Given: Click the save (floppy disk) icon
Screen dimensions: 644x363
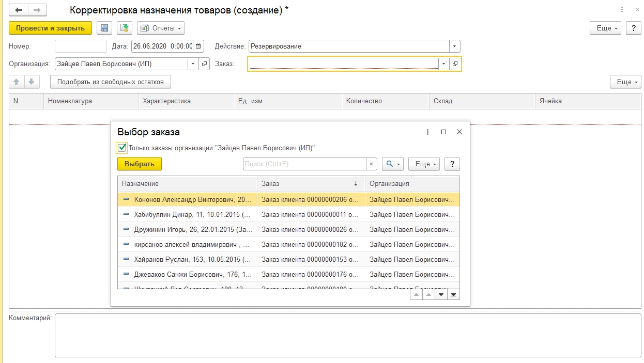Looking at the screenshot, I should 104,28.
